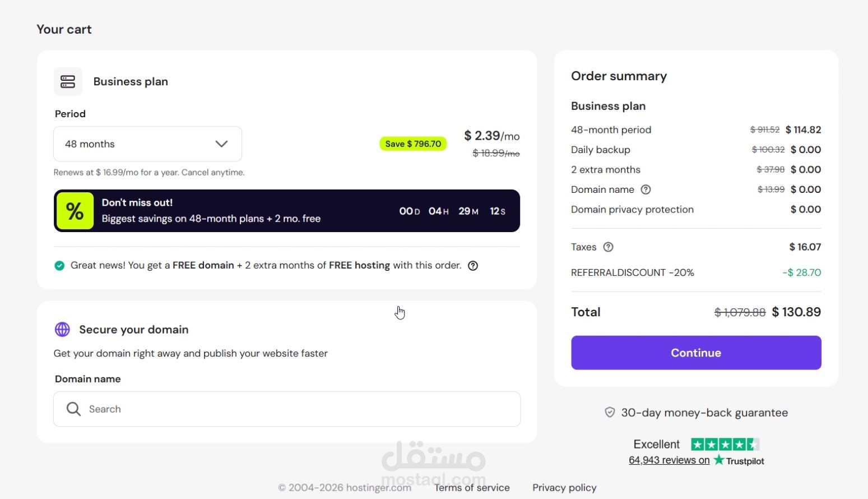This screenshot has width=868, height=499.
Task: Click the countdown timer in promo banner
Action: click(x=452, y=211)
